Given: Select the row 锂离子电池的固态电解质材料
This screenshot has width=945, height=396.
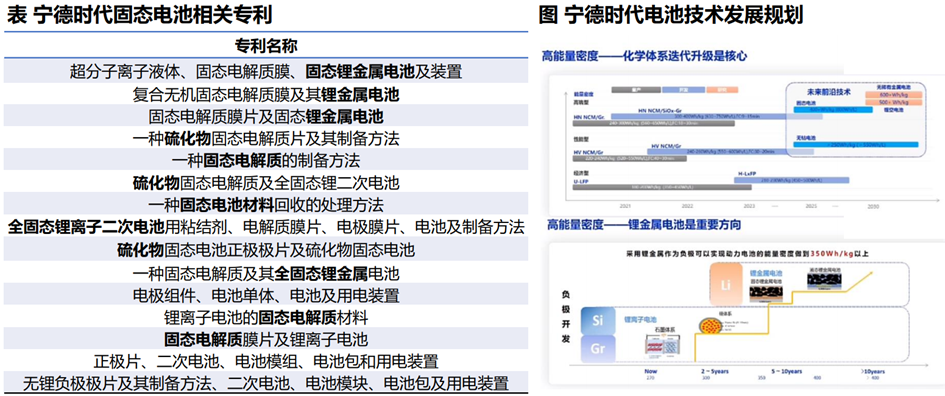Looking at the screenshot, I should click(266, 316).
